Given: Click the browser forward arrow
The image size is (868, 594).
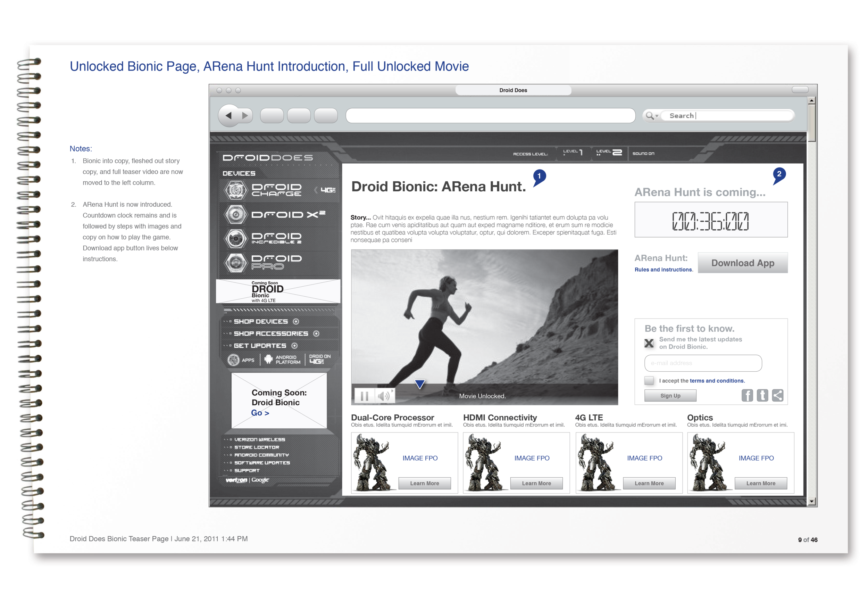Looking at the screenshot, I should point(245,116).
